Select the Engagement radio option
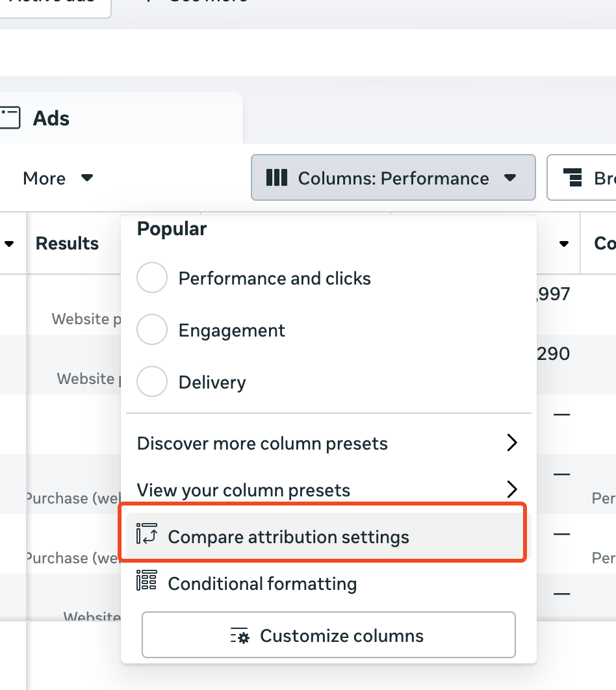 [152, 330]
